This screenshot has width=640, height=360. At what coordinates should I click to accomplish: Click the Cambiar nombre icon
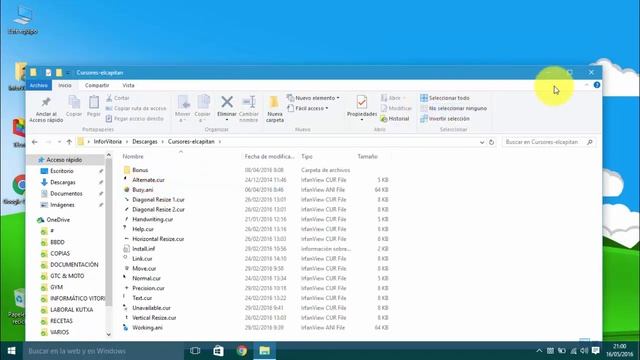coord(249,102)
